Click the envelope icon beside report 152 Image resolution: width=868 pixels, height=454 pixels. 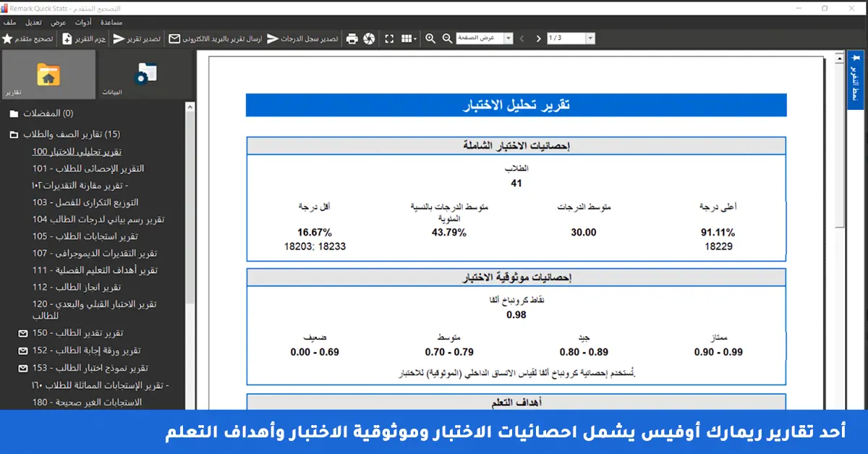[22, 351]
